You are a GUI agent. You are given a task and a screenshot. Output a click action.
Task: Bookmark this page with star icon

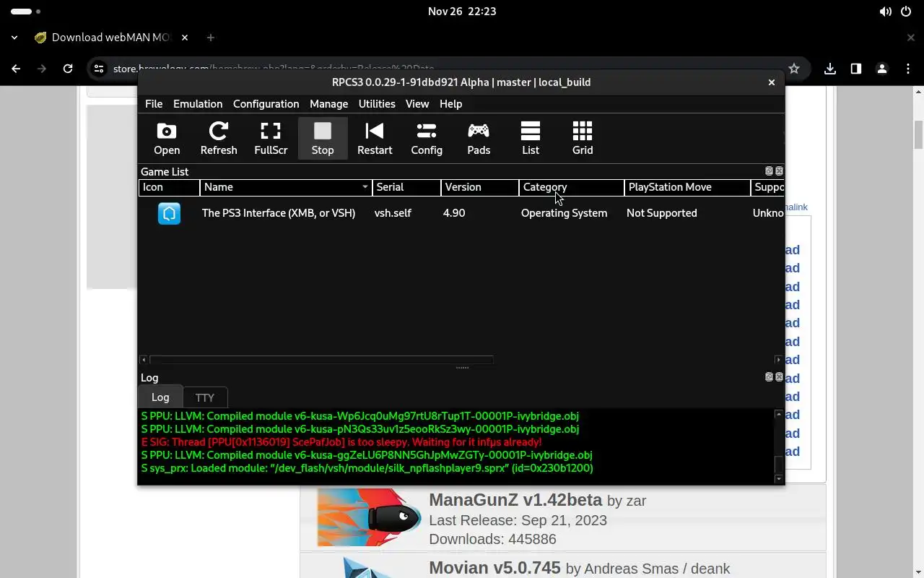point(794,69)
